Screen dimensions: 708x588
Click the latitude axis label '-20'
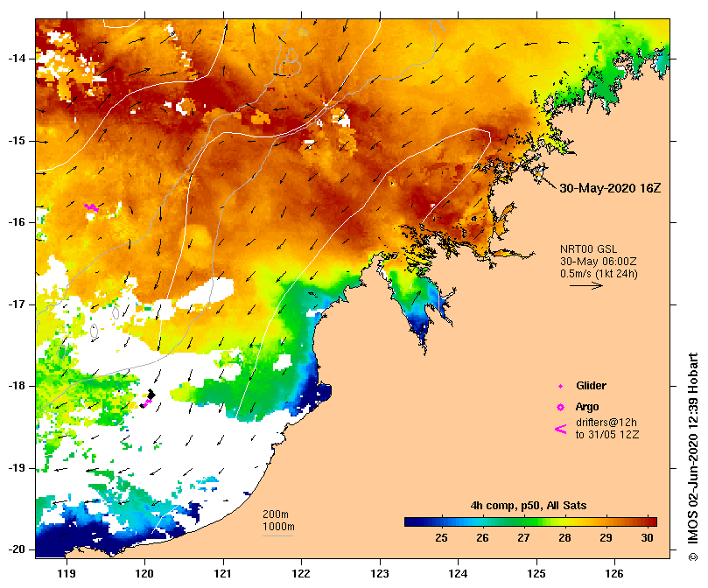click(x=18, y=549)
